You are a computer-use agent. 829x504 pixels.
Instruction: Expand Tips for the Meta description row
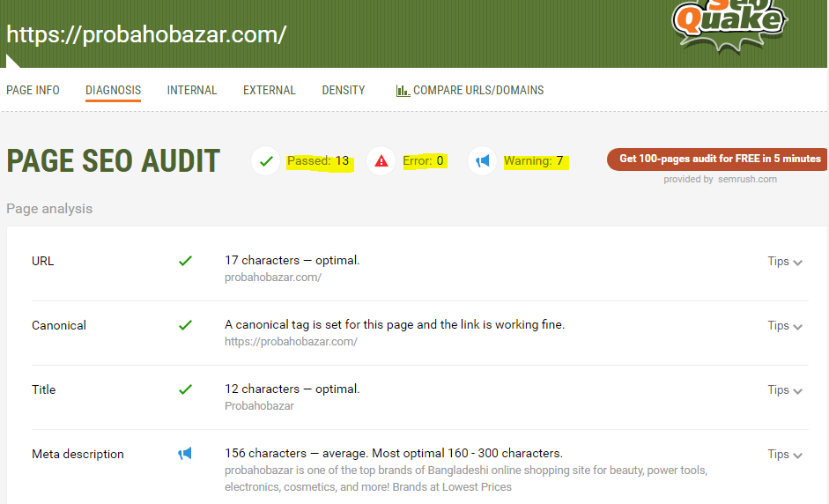[785, 455]
